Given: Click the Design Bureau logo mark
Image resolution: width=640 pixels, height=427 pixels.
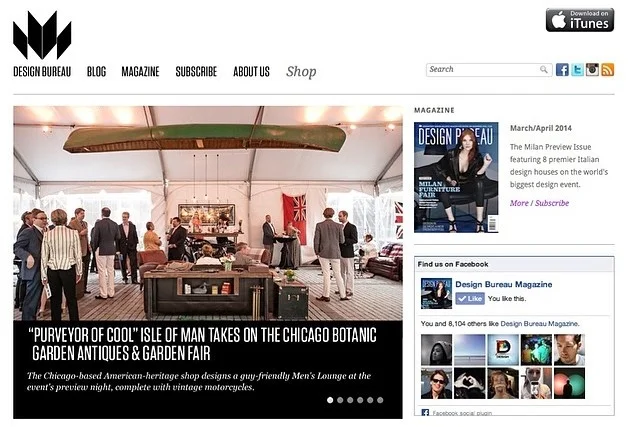Looking at the screenshot, I should point(42,35).
